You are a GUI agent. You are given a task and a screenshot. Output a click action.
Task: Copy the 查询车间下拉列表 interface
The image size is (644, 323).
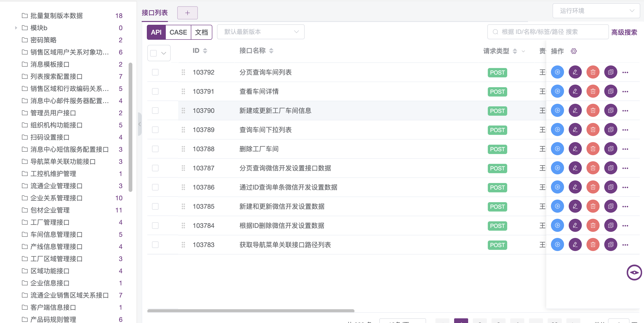coord(611,130)
